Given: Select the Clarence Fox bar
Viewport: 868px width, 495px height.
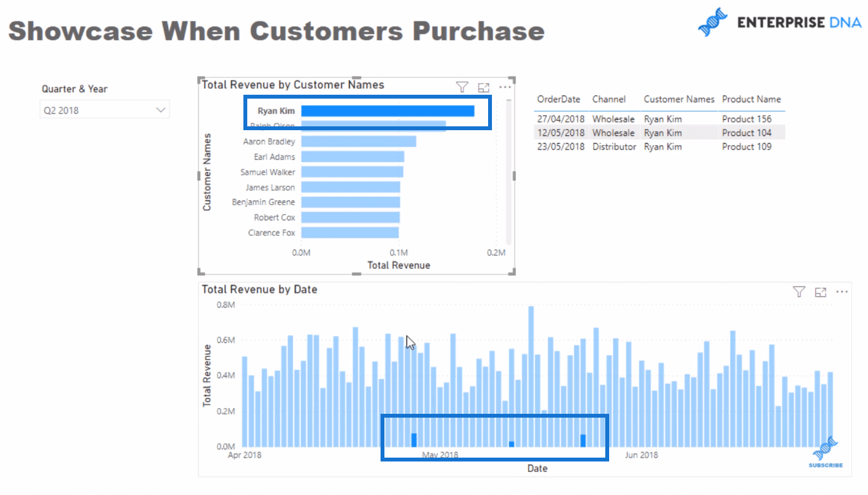Looking at the screenshot, I should [x=350, y=233].
